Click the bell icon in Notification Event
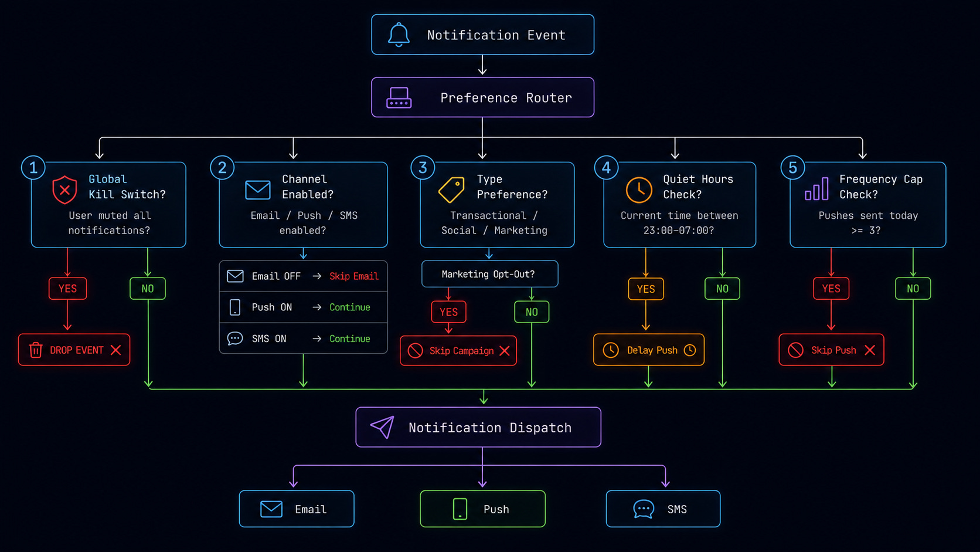Viewport: 980px width, 552px height. point(399,35)
